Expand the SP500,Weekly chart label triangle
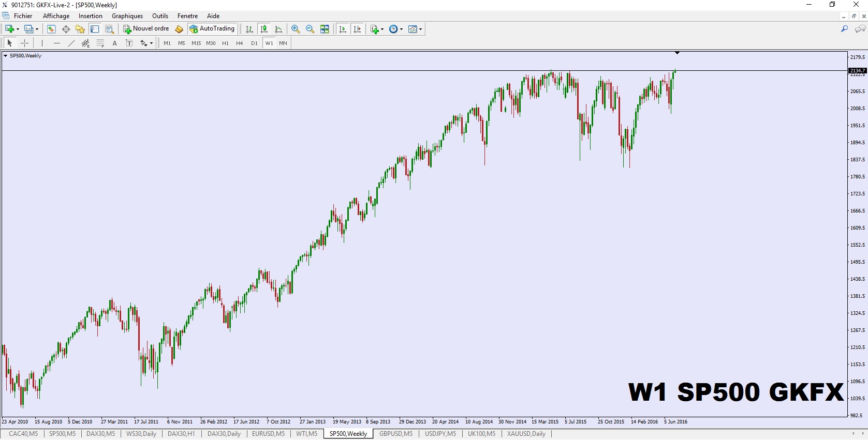The width and height of the screenshot is (868, 440). pyautogui.click(x=5, y=56)
